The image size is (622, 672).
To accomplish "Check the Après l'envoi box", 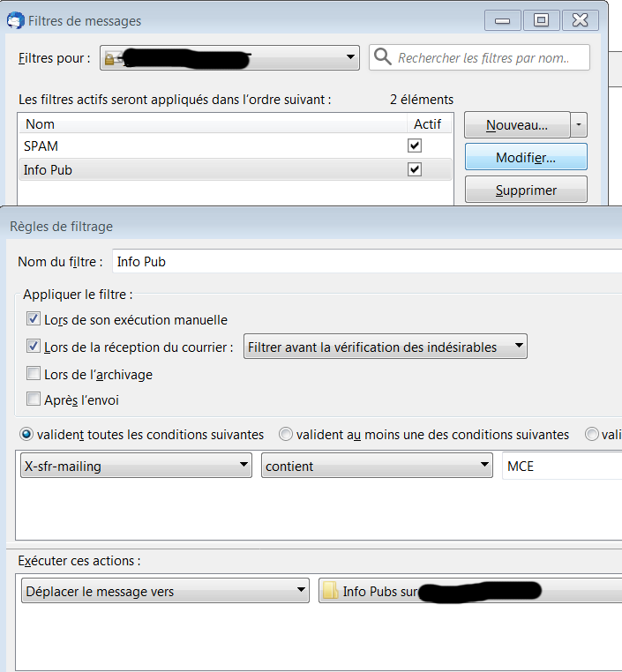I will pos(34,399).
